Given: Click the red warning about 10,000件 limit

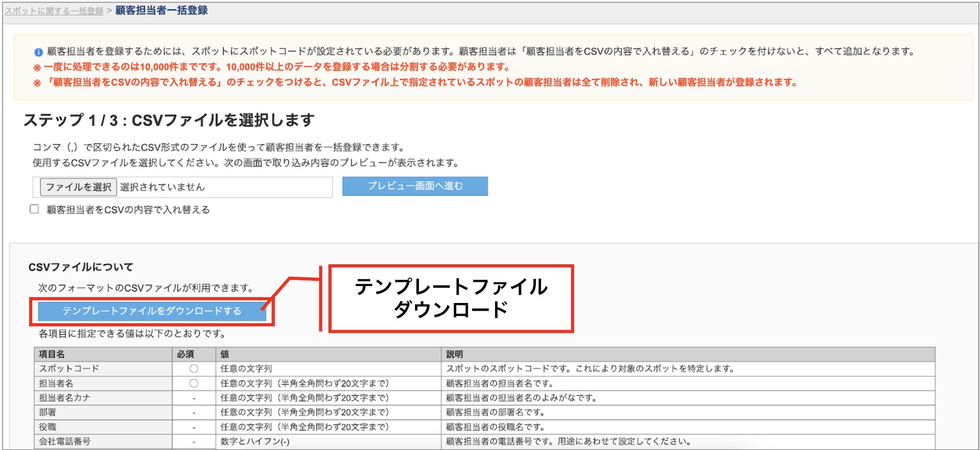Looking at the screenshot, I should point(272,67).
